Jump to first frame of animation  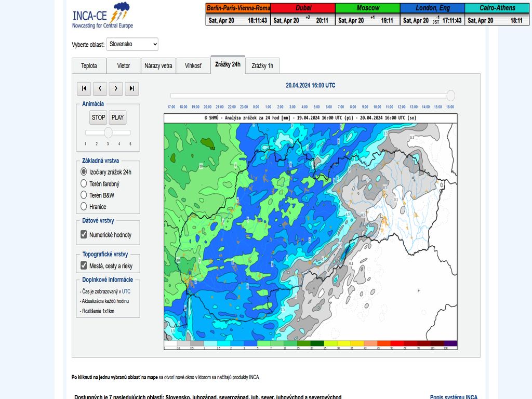click(x=84, y=89)
